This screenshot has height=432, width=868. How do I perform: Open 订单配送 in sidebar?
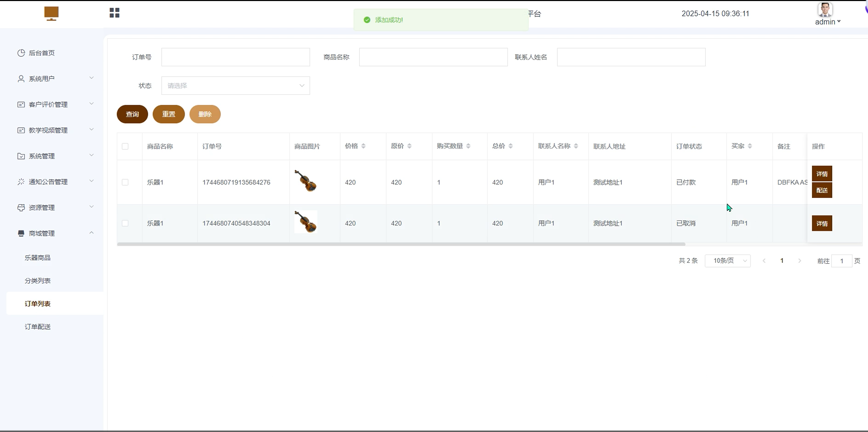[38, 327]
